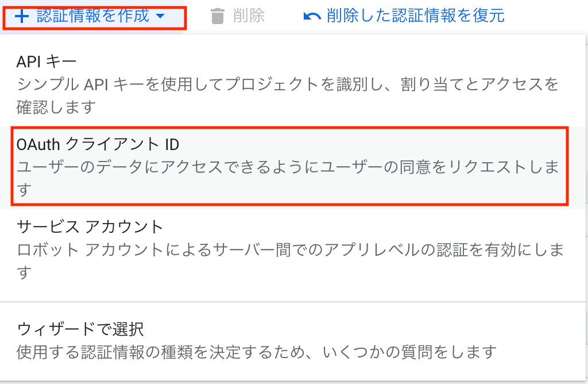Viewport: 588px width, 384px height.
Task: Click the greyed 削除 text
Action: coord(249,16)
